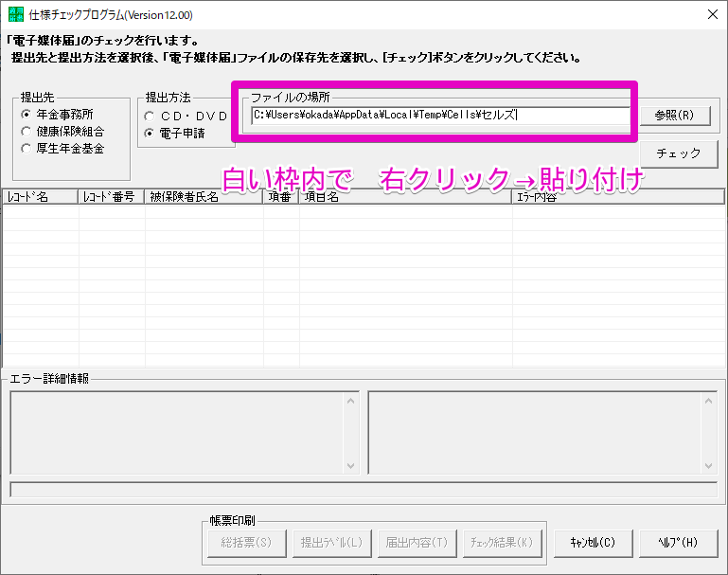Click the 項番 column header
The height and width of the screenshot is (575, 728).
pyautogui.click(x=281, y=197)
